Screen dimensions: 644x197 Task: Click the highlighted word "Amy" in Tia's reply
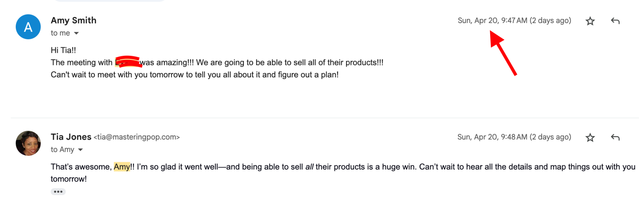tap(122, 167)
